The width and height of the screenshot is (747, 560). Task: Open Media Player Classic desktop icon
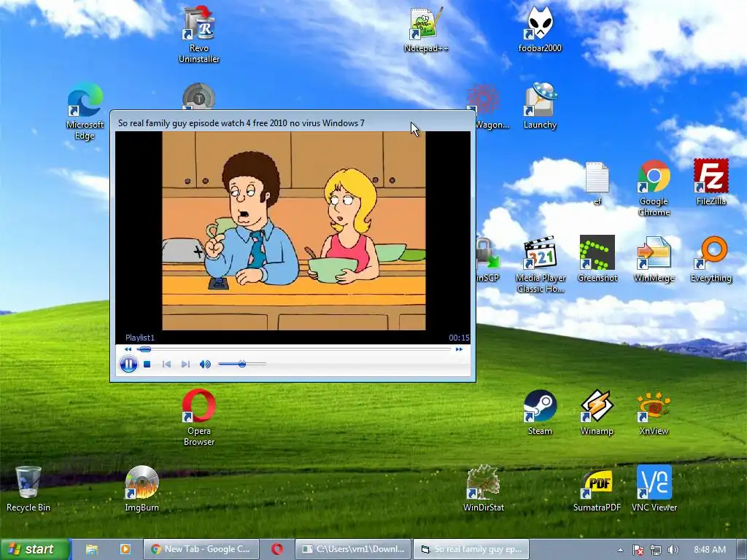[541, 265]
